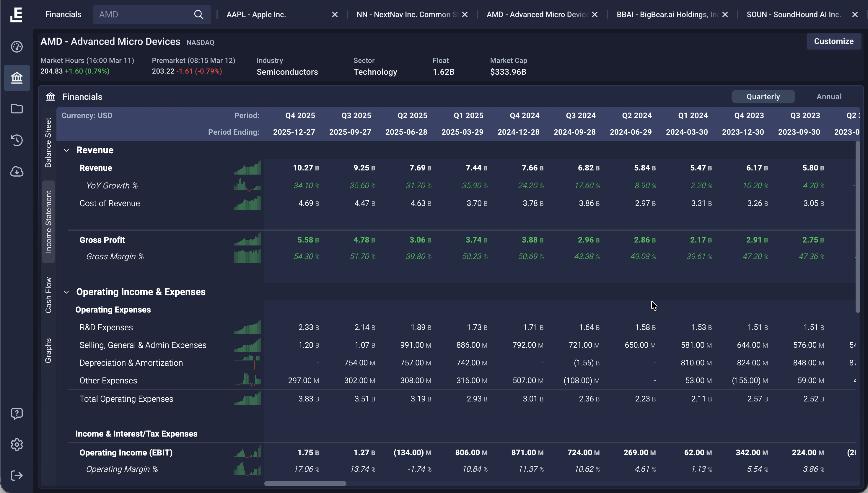Switch to the Graphs vertical tab

click(48, 350)
